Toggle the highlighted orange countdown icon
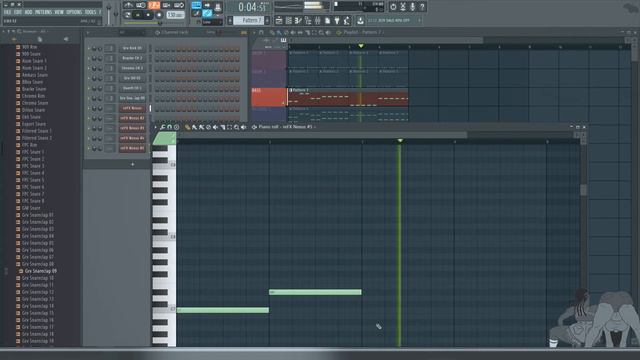This screenshot has width=640, height=360. pos(154,5)
